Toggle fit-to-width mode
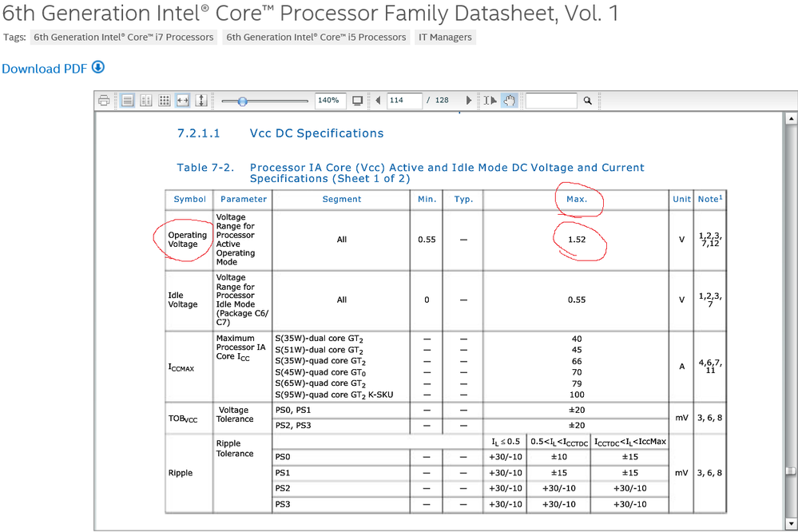 (183, 101)
